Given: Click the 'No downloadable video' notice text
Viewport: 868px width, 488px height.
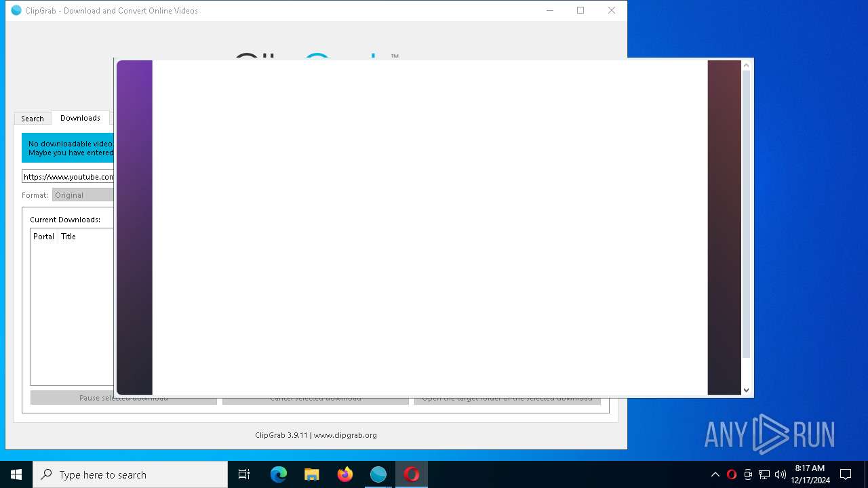Looking at the screenshot, I should (x=71, y=144).
